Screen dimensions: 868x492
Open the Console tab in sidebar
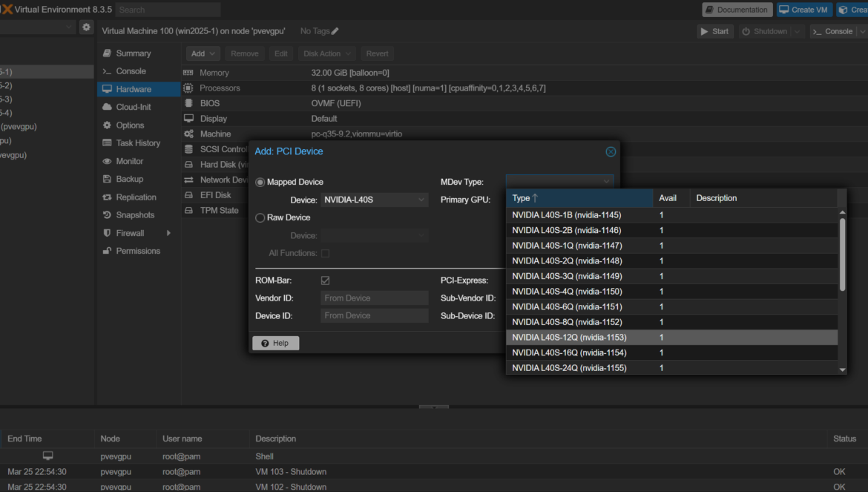click(139, 71)
